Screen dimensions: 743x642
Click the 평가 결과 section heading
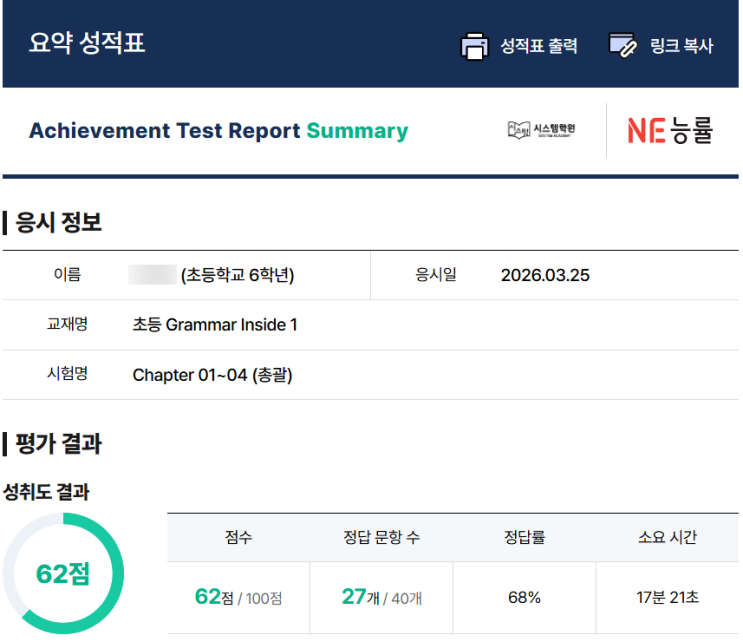58,443
